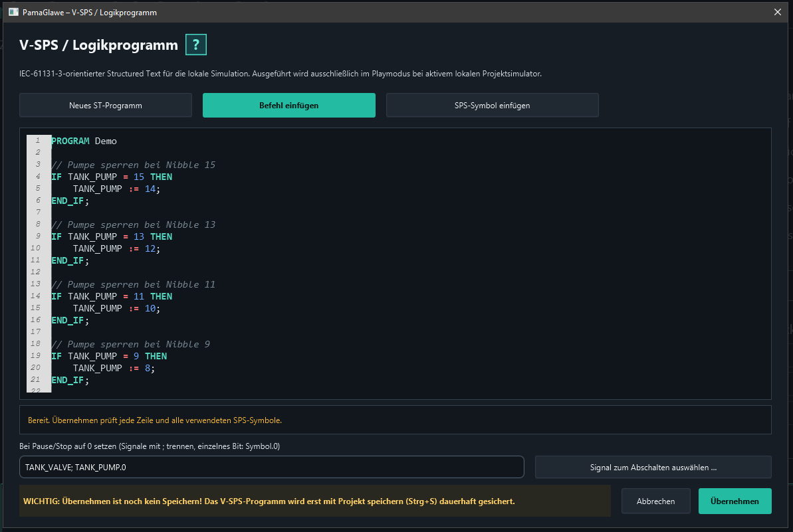
Task: Click comment 'Pumpe sperren bei Nibble 13'
Action: pos(134,225)
